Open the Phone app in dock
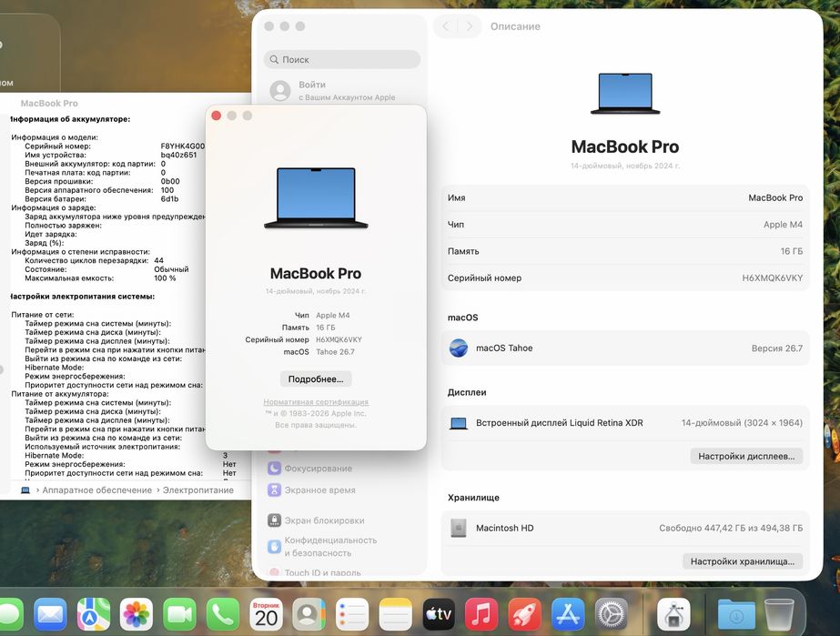Screen dimensions: 840x636 click(x=222, y=614)
